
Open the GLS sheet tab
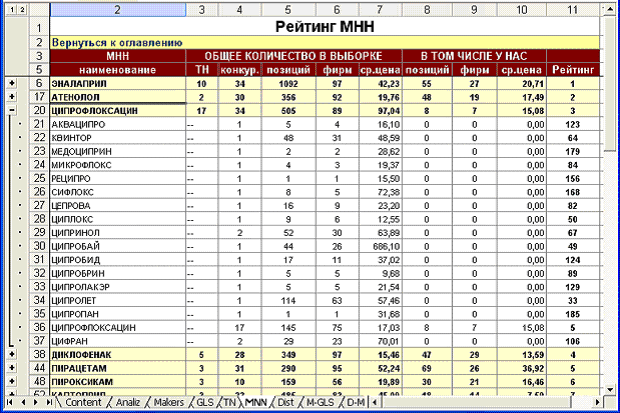point(204,402)
